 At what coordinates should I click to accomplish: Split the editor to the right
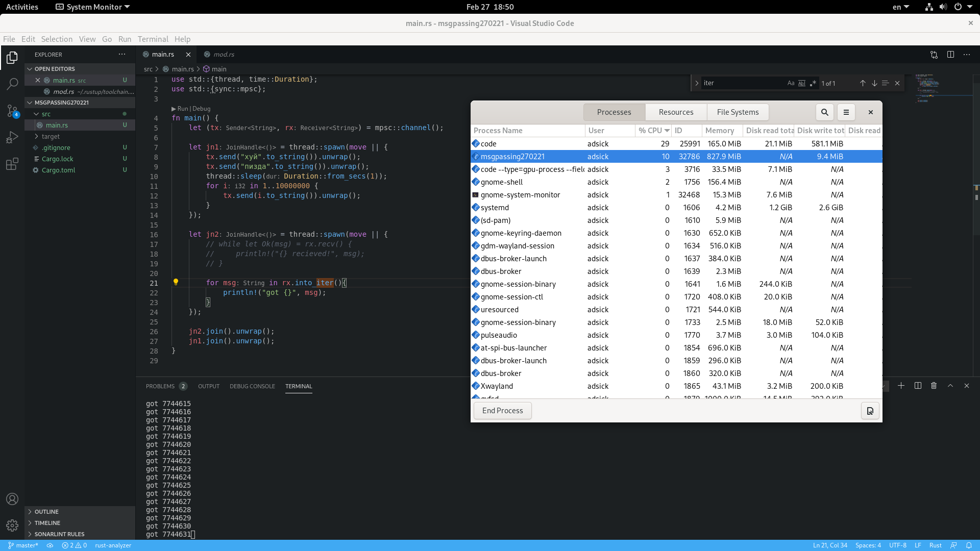click(950, 55)
